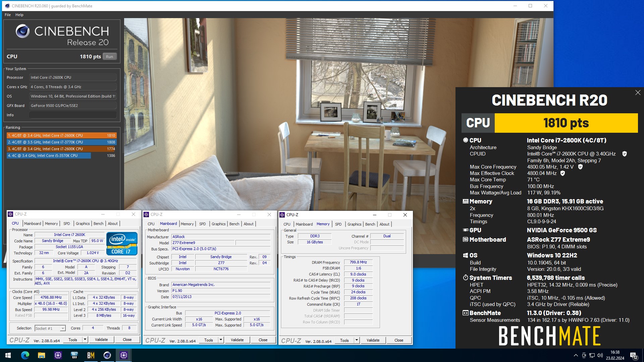
Task: Click the Cinebench sphere logo
Action: click(22, 31)
